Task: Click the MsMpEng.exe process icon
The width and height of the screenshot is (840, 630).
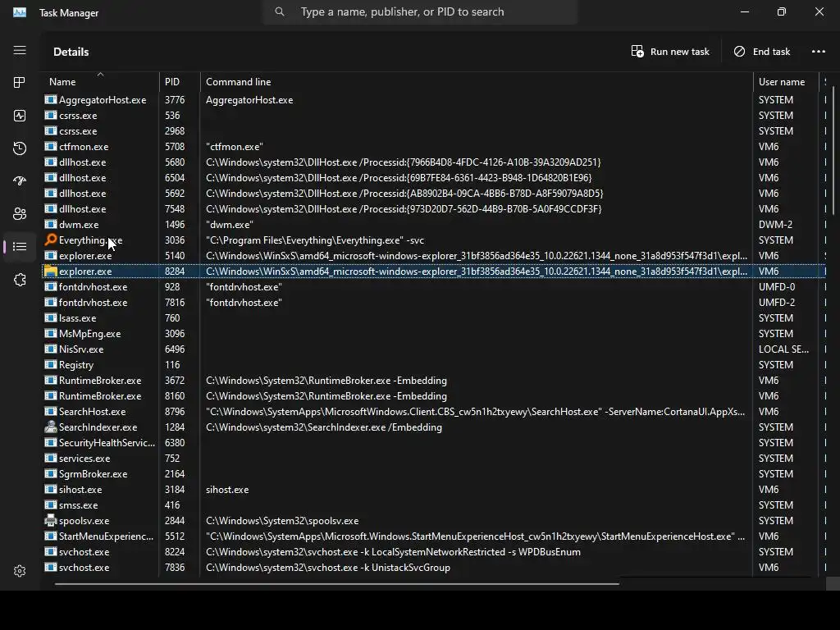Action: coord(50,333)
